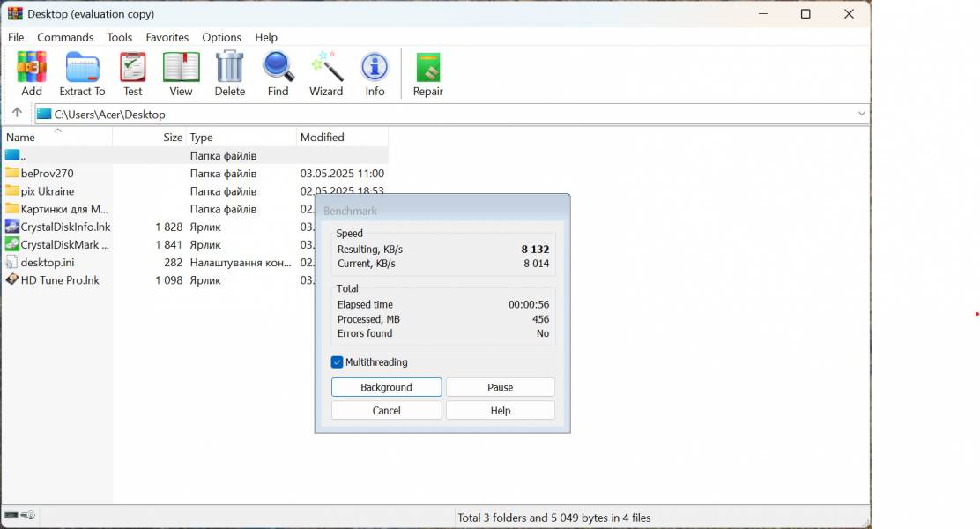This screenshot has width=980, height=529.
Task: Open the File menu
Action: click(x=16, y=37)
